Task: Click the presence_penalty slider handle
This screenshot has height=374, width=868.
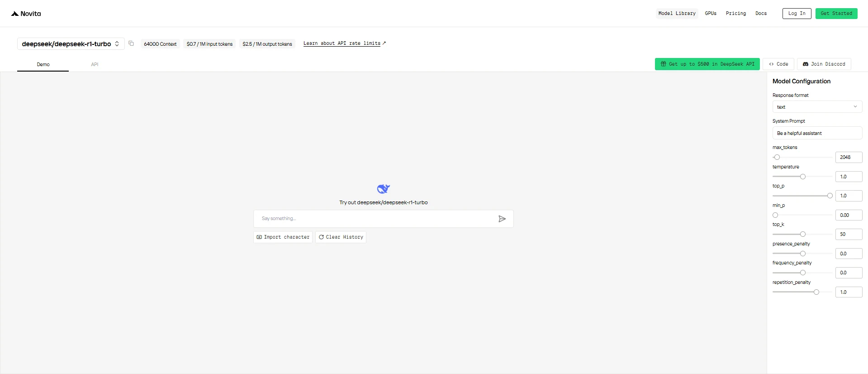Action: point(803,254)
